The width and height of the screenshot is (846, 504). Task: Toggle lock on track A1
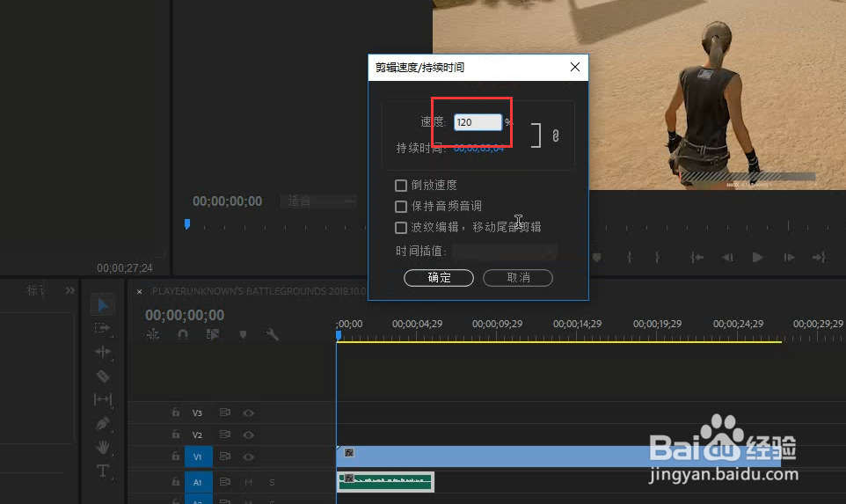175,481
